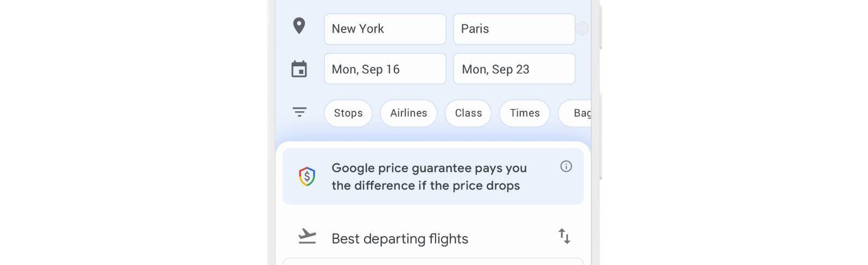Open the price guarantee info icon
Screen dimensions: 868x265
click(x=566, y=167)
